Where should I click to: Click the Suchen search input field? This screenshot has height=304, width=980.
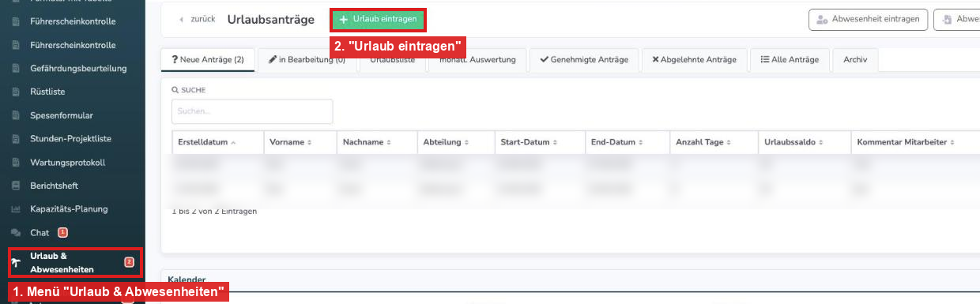point(252,111)
